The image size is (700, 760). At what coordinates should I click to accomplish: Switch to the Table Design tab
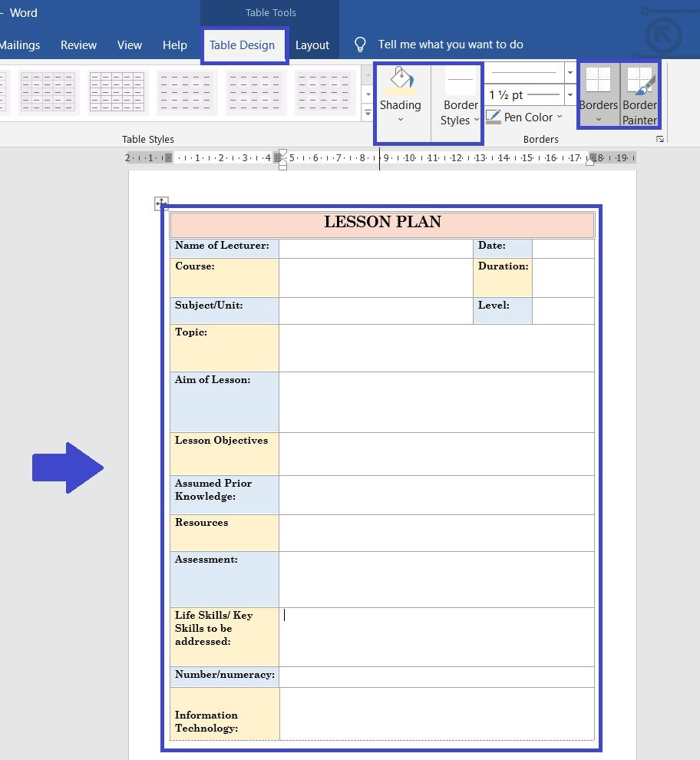(244, 45)
